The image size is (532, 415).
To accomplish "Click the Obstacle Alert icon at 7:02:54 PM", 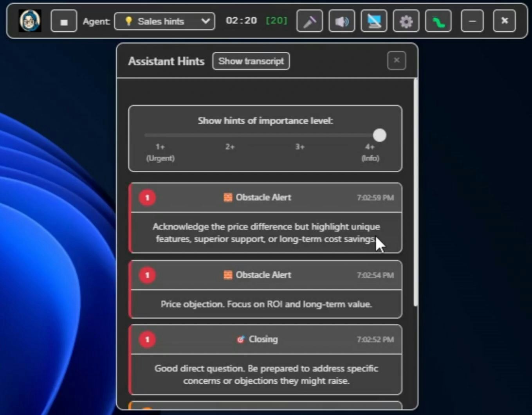I will click(228, 275).
